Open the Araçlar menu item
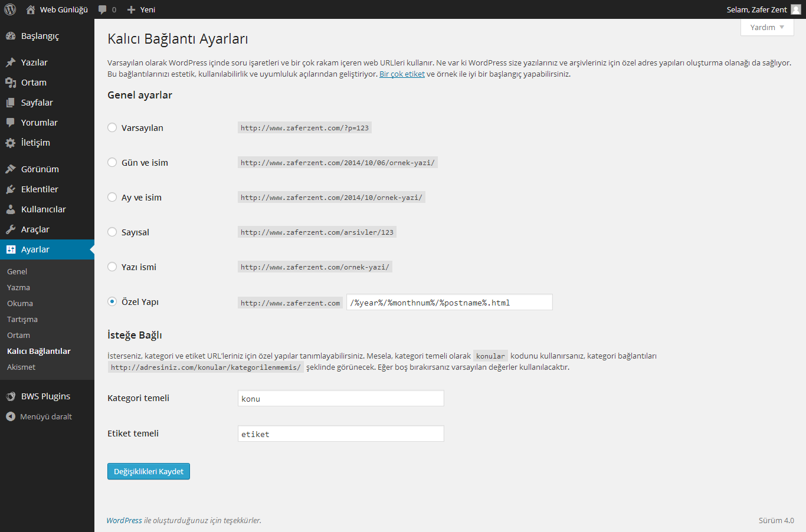 (47, 229)
